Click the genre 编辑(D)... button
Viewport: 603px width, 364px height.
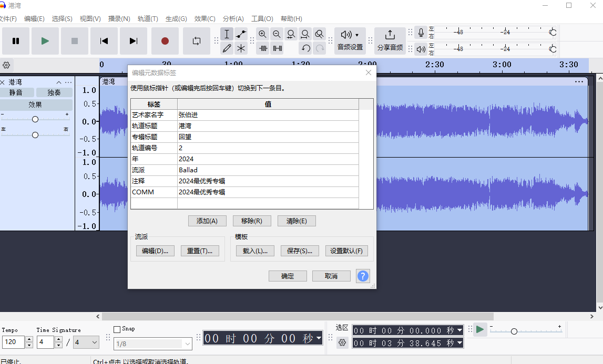coord(156,251)
